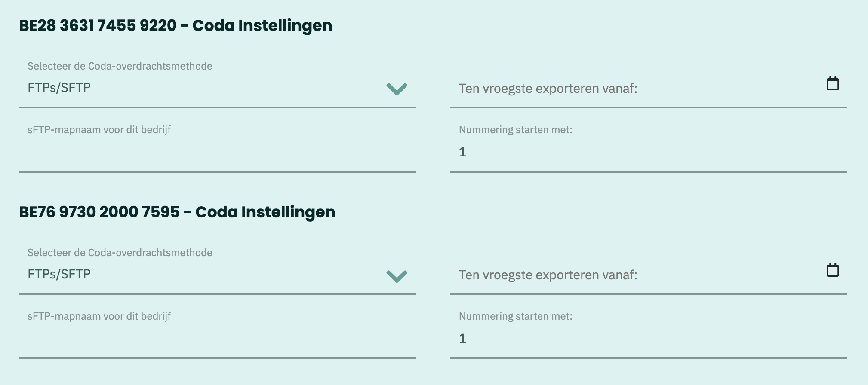Viewport: 868px width, 385px height.
Task: Click the numbering value 1 under BE28
Action: tap(462, 152)
